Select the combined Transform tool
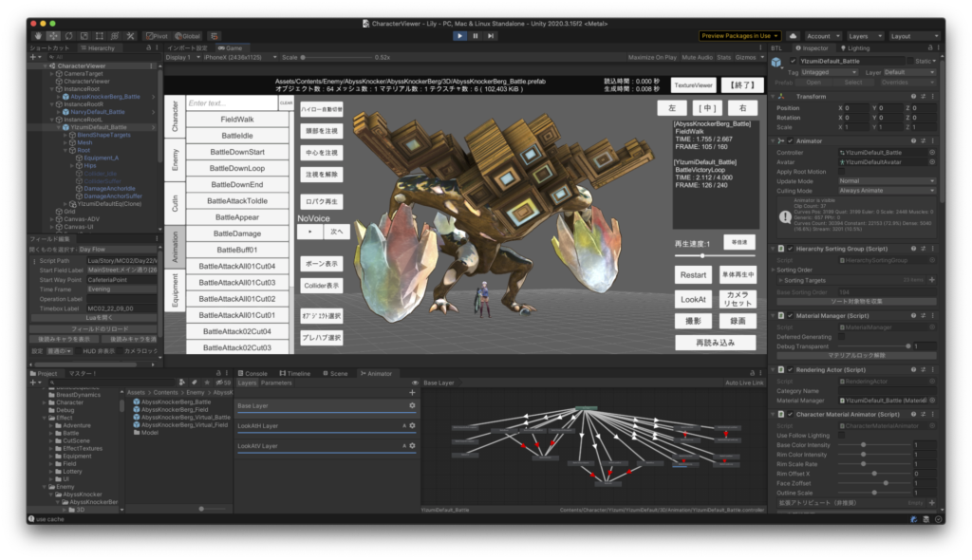This screenshot has width=972, height=560. point(115,36)
